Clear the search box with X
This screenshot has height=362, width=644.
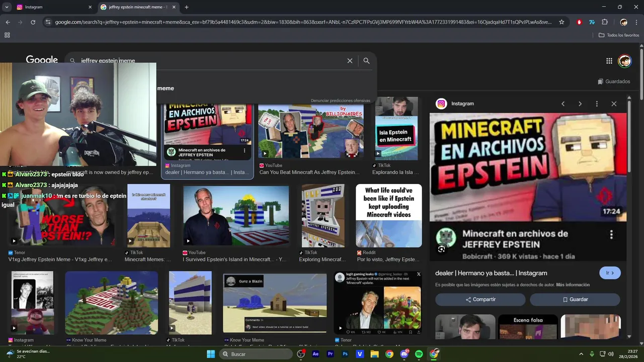[x=350, y=61]
